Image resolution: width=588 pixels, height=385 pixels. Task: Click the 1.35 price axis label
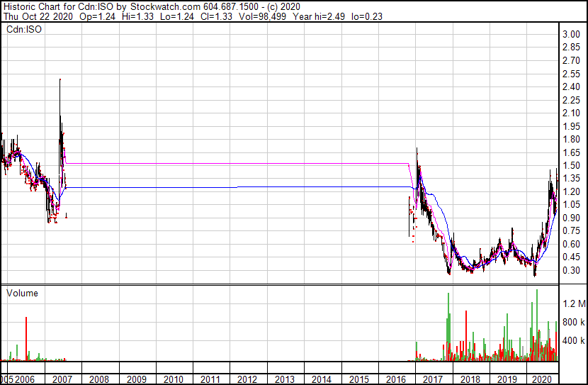[571, 178]
